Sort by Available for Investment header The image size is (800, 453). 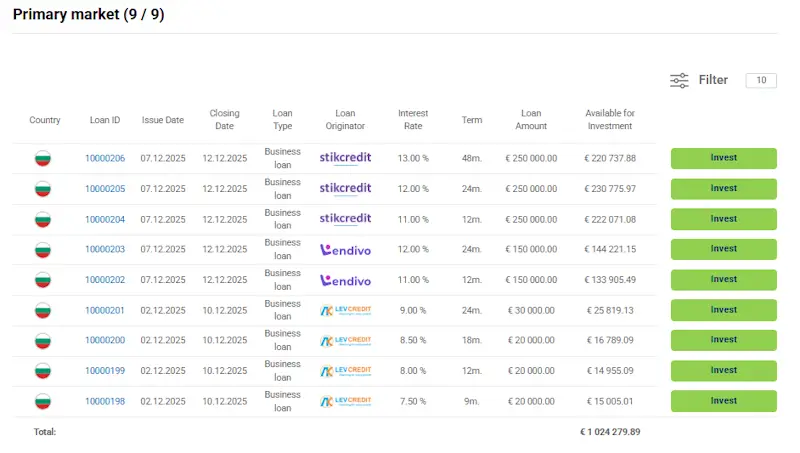pos(610,120)
